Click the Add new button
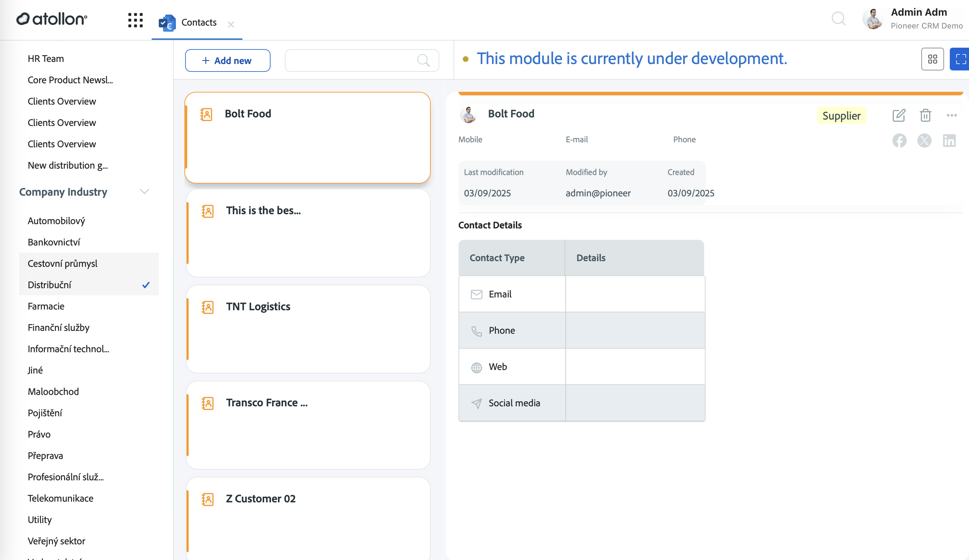The width and height of the screenshot is (969, 560). click(227, 60)
